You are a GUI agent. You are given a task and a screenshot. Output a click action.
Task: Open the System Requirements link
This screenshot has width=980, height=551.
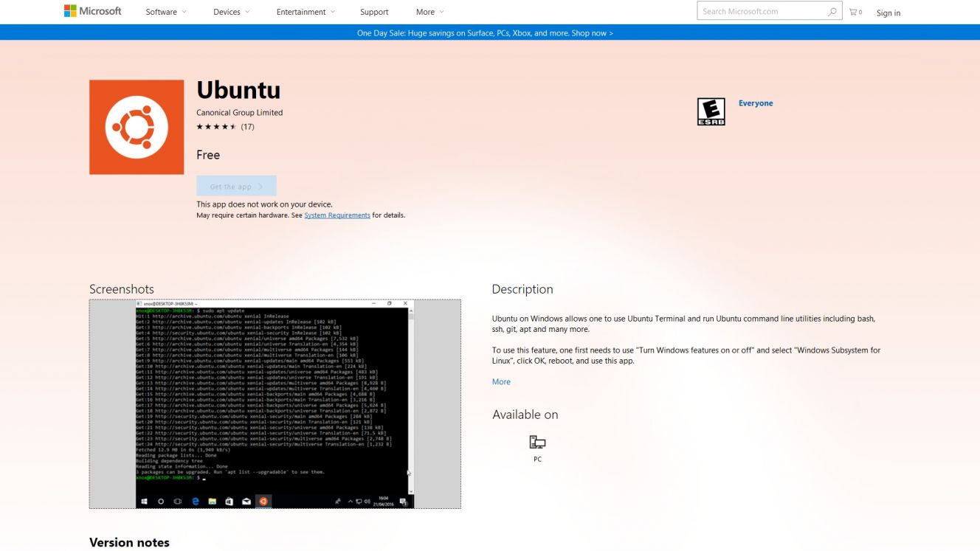click(337, 215)
